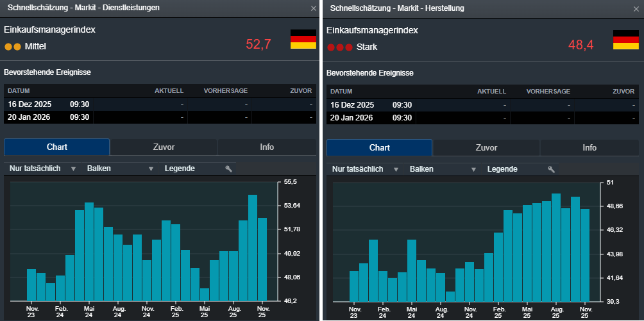
Task: Select the 20 Jan 2026 event row in Herstellung
Action: click(482, 117)
